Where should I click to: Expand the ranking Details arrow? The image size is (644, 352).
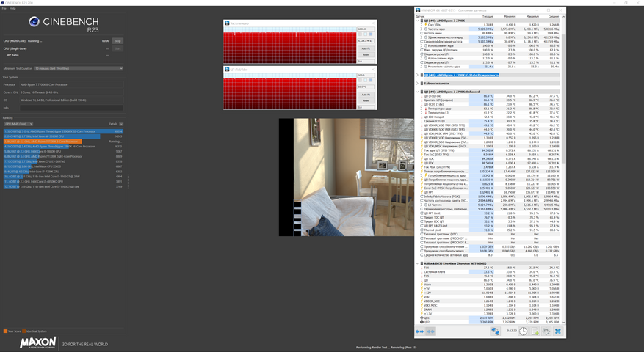click(121, 124)
